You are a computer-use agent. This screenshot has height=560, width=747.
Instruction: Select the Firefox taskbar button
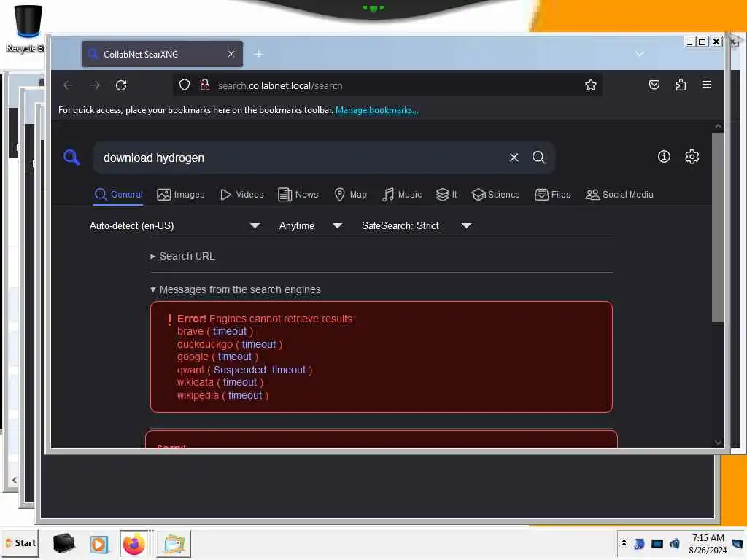pyautogui.click(x=134, y=544)
